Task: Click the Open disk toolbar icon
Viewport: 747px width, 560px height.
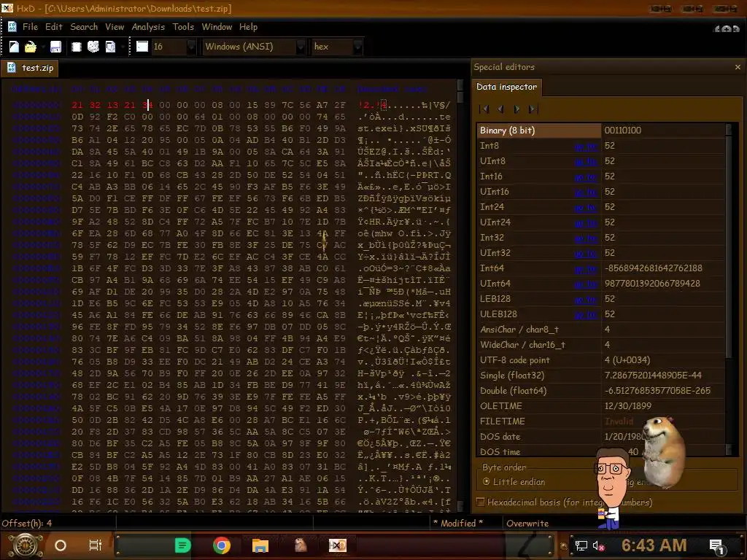Action: (x=93, y=47)
